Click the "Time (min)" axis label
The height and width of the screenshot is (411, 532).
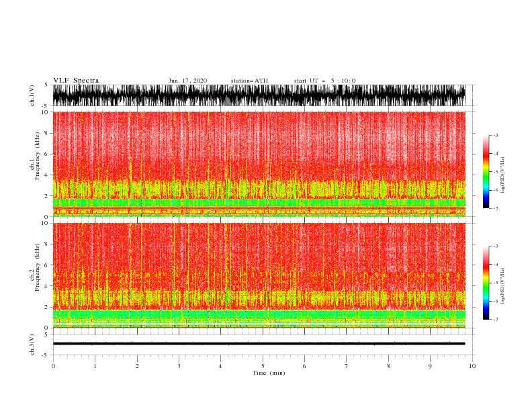pyautogui.click(x=269, y=373)
